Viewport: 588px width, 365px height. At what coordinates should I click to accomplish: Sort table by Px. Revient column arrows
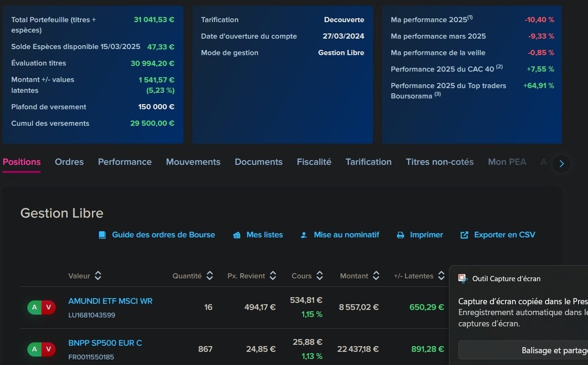273,276
